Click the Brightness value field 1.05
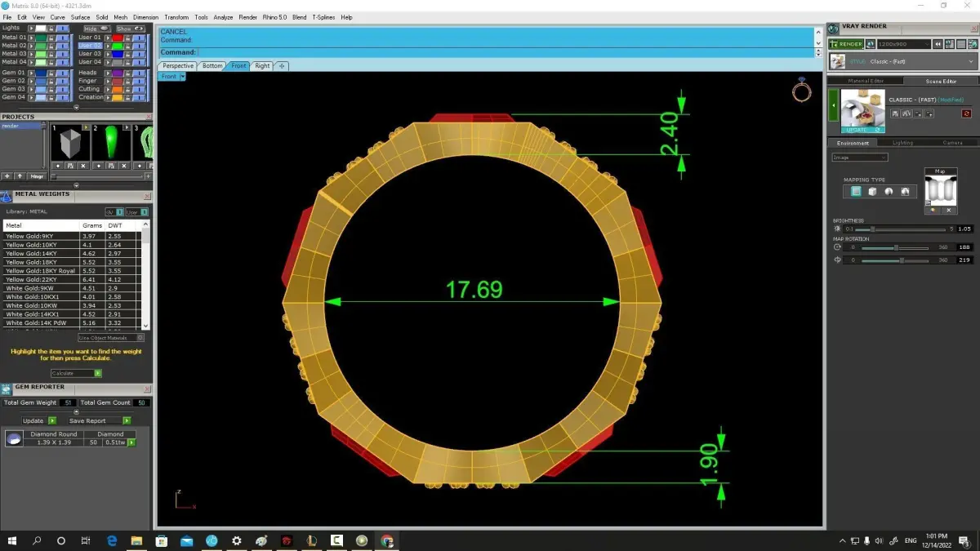Viewport: 980px width, 551px height. pyautogui.click(x=964, y=229)
